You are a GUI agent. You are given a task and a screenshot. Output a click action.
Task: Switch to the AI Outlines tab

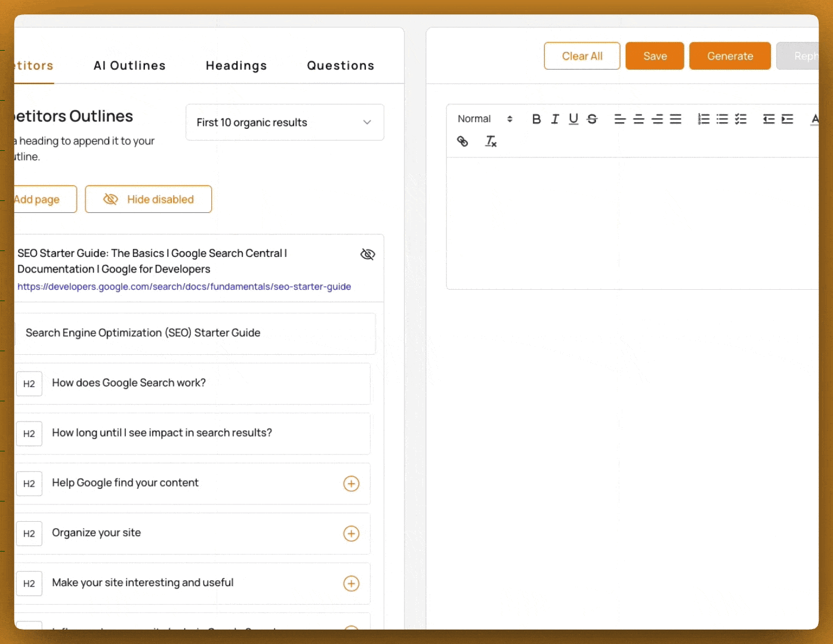click(129, 66)
